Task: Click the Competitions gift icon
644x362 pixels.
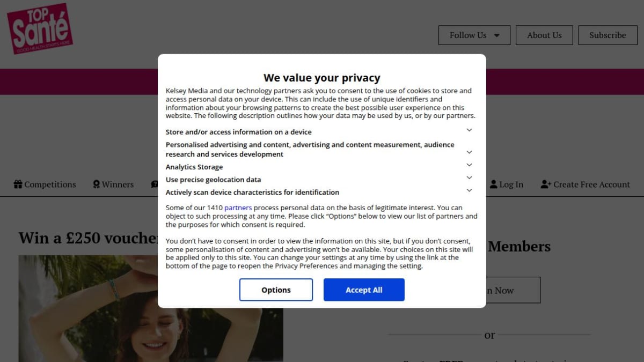Action: 18,184
